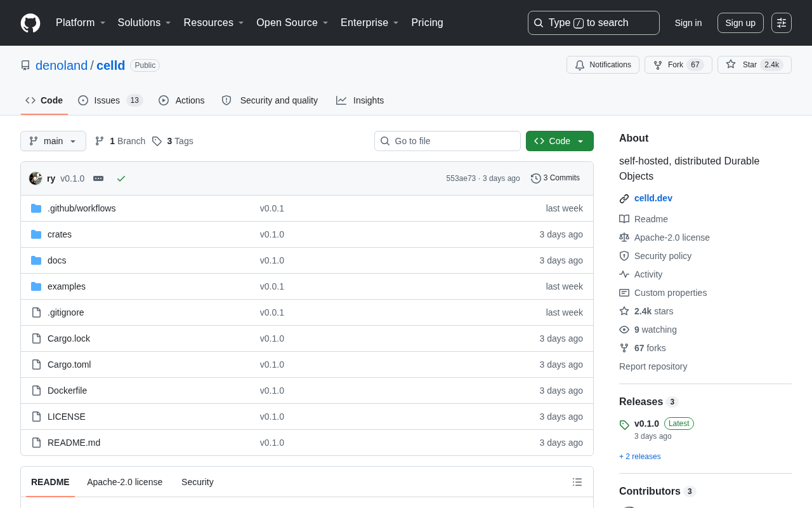The image size is (812, 508).
Task: Focus the header search box
Action: 594,23
